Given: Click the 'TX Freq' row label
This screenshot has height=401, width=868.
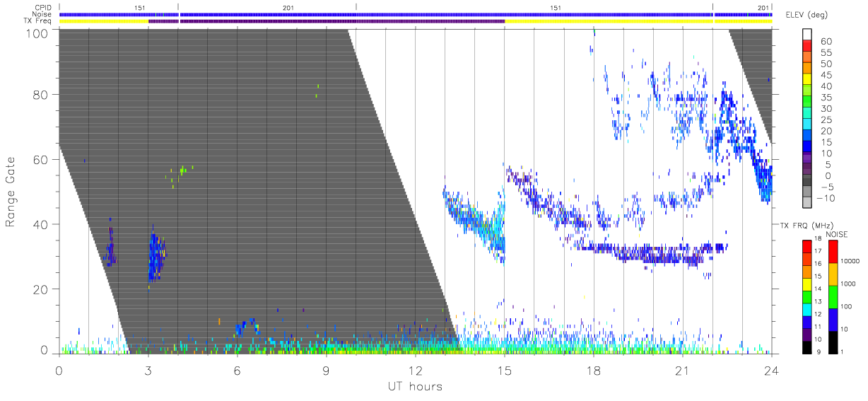Looking at the screenshot, I should click(39, 21).
